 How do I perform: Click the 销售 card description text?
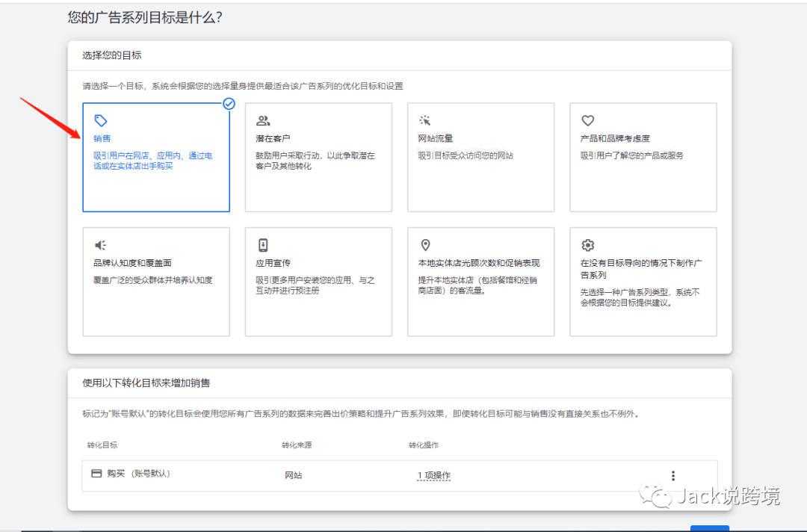point(153,161)
